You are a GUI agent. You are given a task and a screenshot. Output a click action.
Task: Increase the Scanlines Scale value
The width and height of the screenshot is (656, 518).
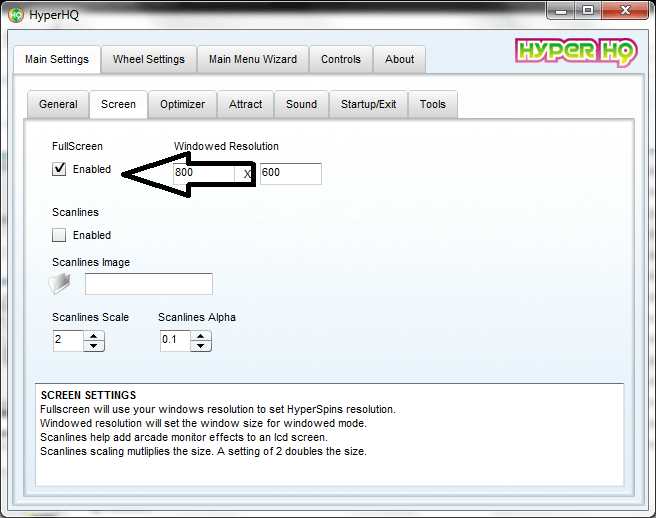point(94,336)
